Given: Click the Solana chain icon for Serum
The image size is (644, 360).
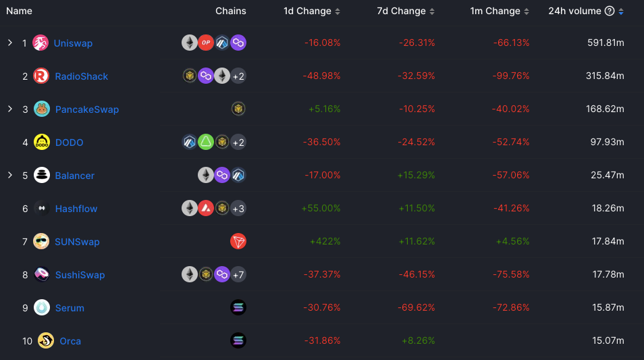Looking at the screenshot, I should pos(238,308).
